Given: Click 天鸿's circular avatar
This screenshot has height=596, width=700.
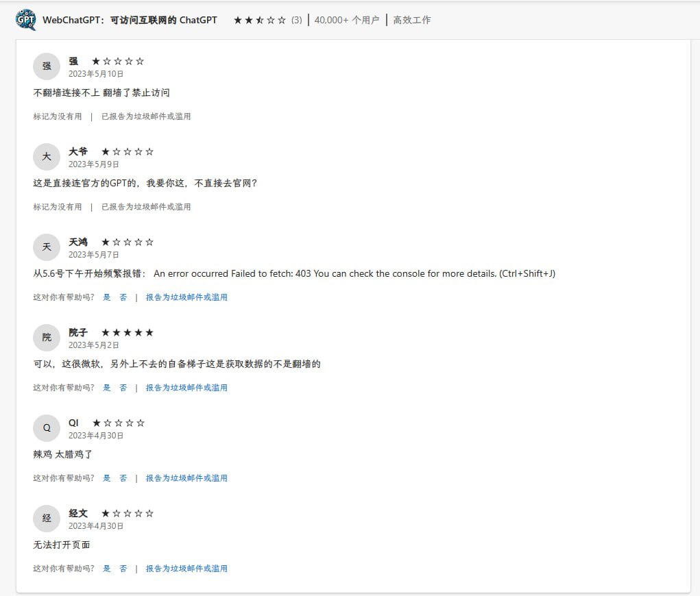Looking at the screenshot, I should pos(47,247).
